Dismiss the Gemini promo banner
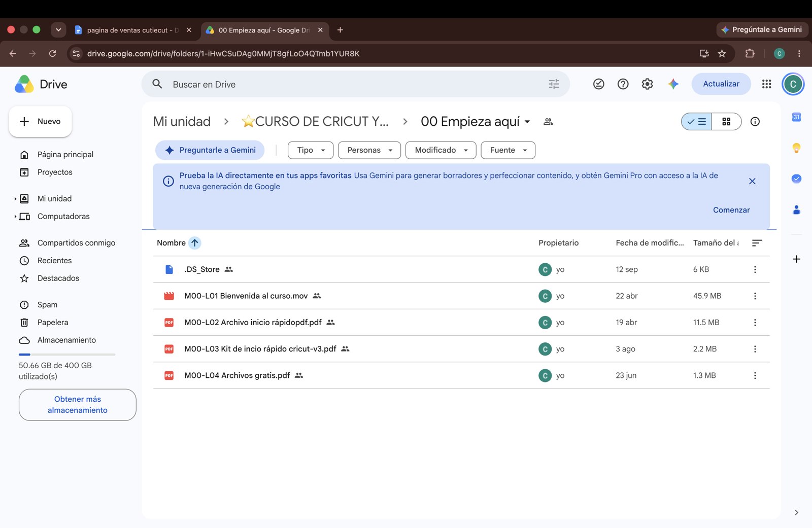The width and height of the screenshot is (812, 528). pos(752,181)
